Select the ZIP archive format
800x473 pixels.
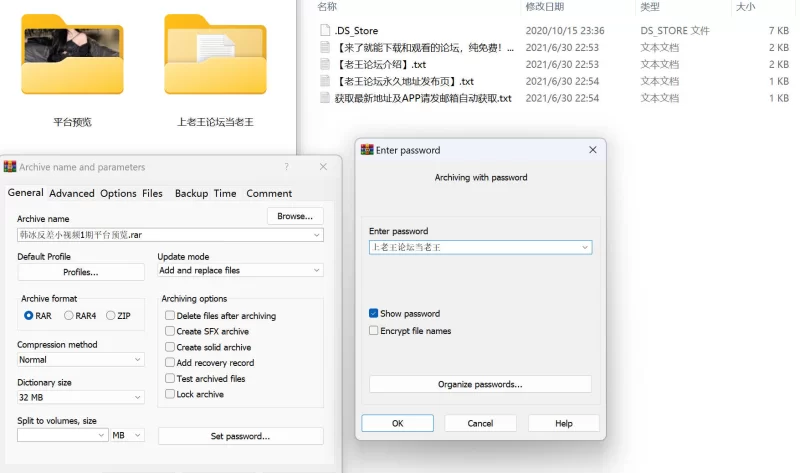110,316
